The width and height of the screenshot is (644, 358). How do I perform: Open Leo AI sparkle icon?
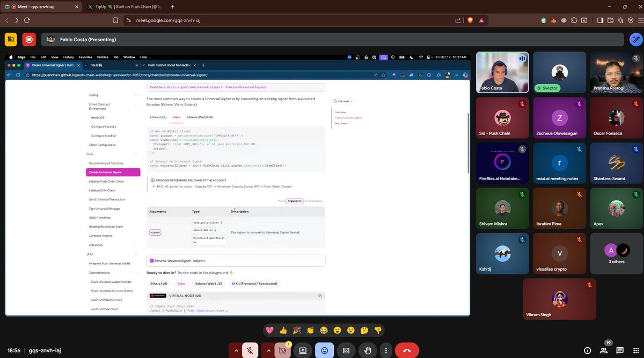click(620, 20)
